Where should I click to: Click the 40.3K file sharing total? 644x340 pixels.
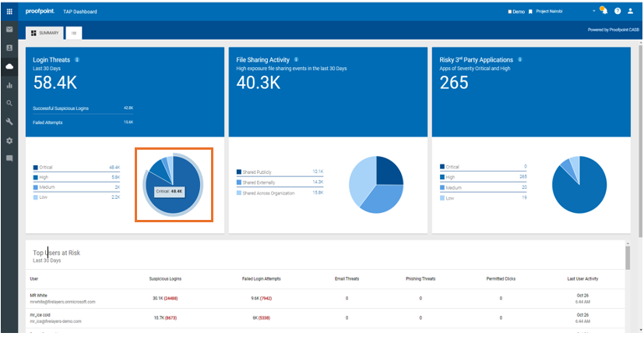tap(259, 83)
